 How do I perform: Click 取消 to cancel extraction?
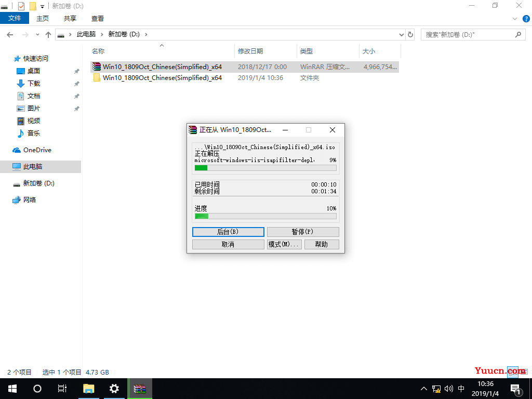[x=228, y=244]
